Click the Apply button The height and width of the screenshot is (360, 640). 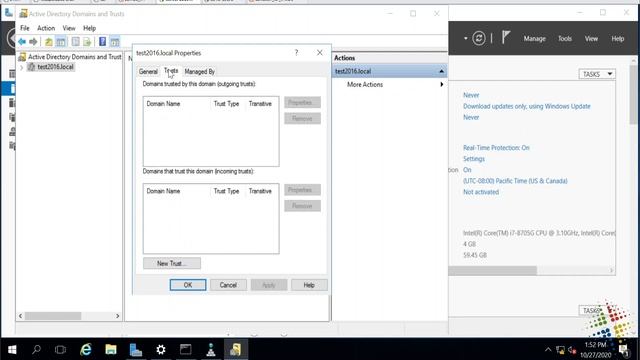click(269, 285)
